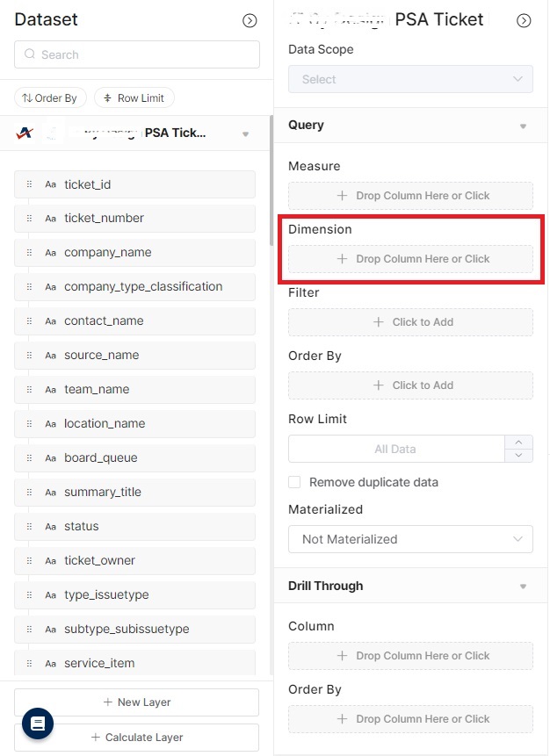Click the Order By button
The height and width of the screenshot is (756, 550).
click(x=49, y=98)
